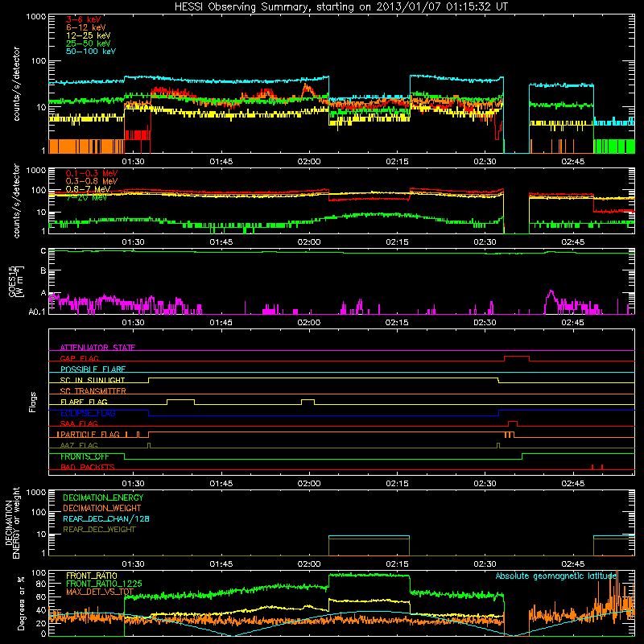The image size is (644, 644).
Task: Click the FRONT_RATIO legend entry
Action: (92, 576)
